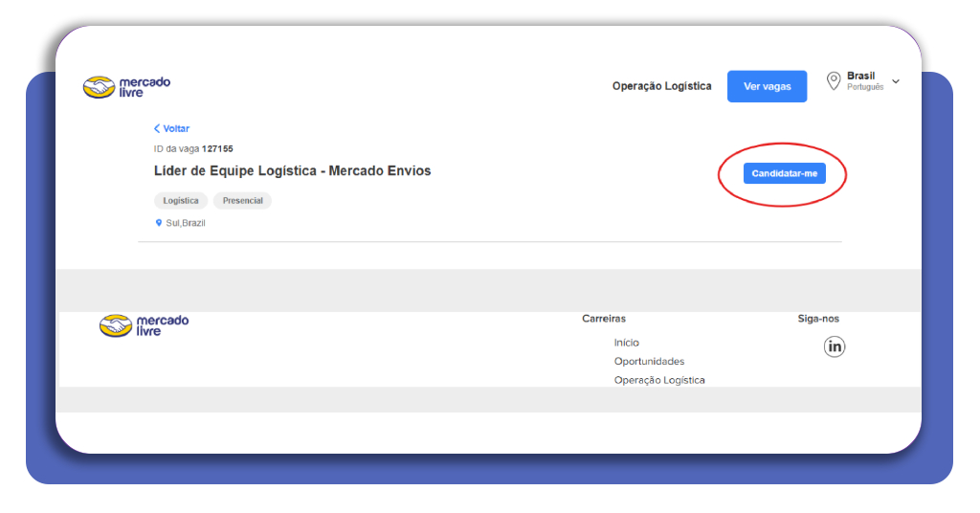Click the Sul,Brazil location text
Screen dimensions: 980x513
186,223
